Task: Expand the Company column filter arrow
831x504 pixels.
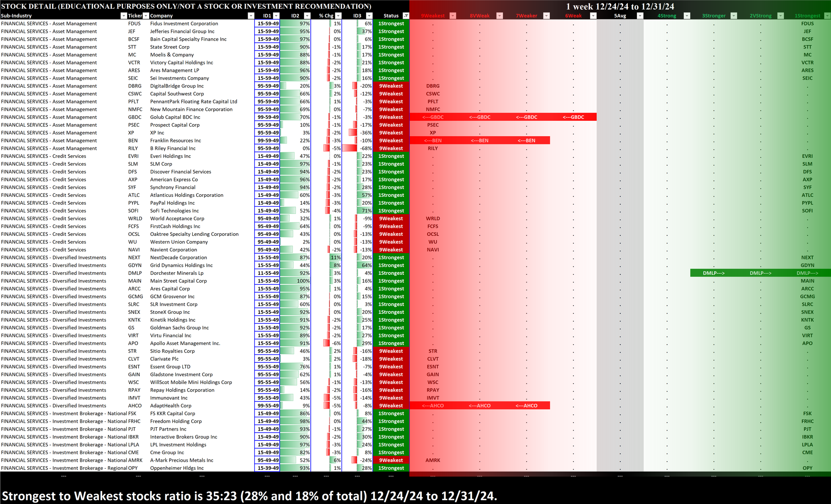Action: 251,16
